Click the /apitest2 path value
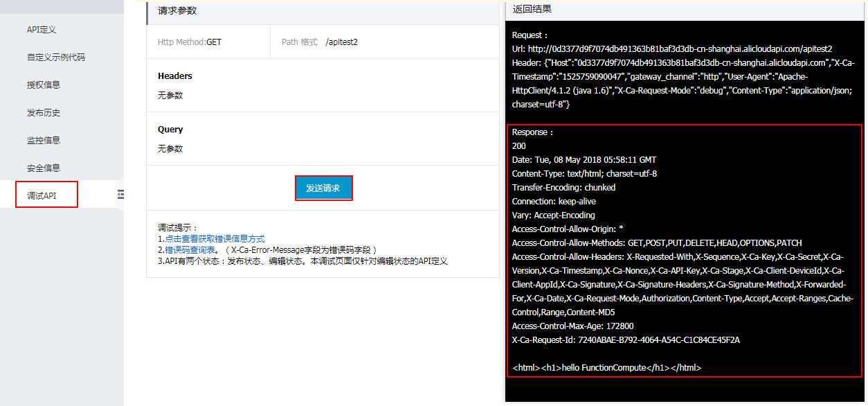This screenshot has width=868, height=406. click(342, 42)
